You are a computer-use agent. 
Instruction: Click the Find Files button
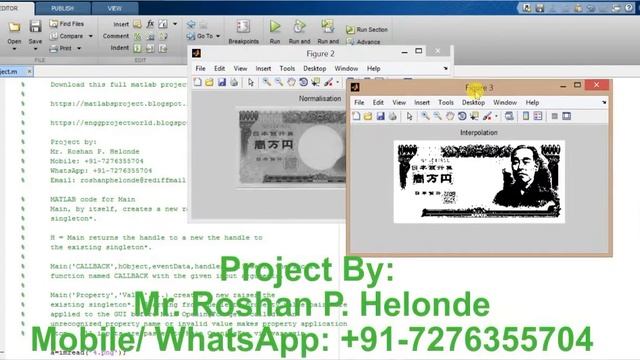pos(67,24)
